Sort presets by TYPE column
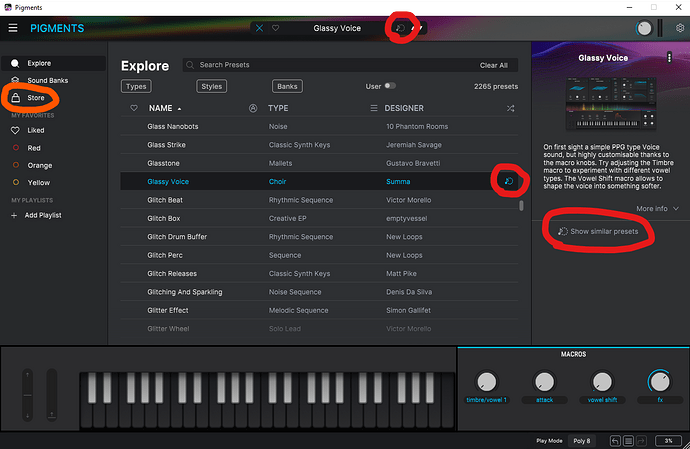Image resolution: width=690 pixels, height=449 pixels. (278, 108)
